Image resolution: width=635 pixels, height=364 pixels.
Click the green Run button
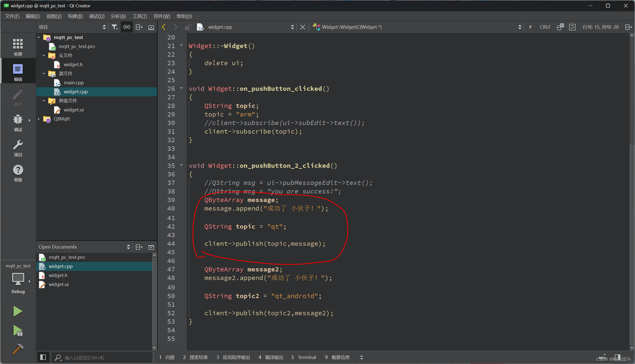coord(18,311)
